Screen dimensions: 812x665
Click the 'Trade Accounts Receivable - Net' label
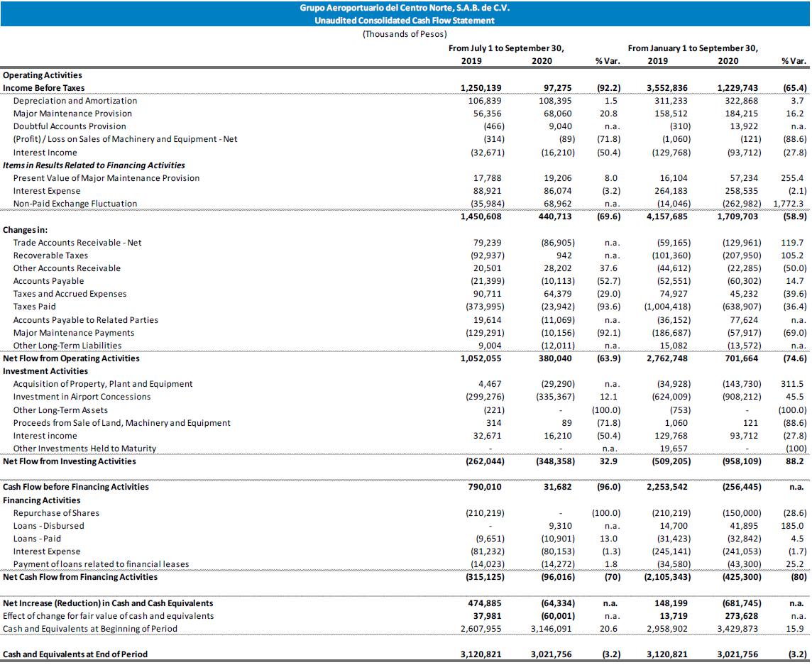point(77,243)
